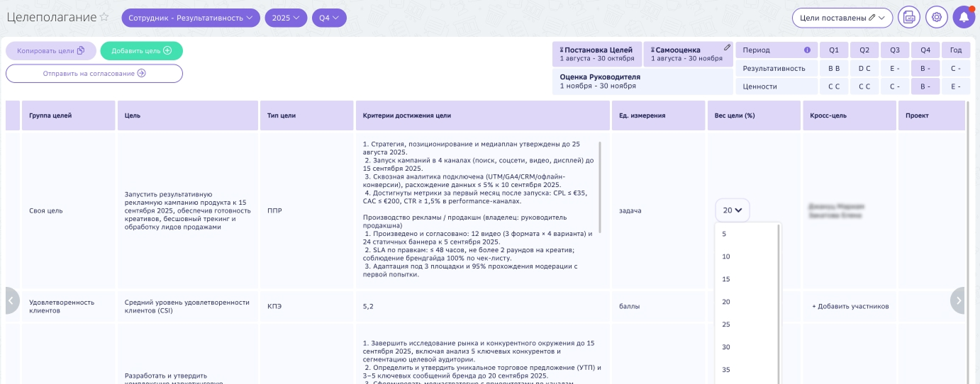980x384 pixels.
Task: Open the Сотрудник - Результативность dropdown
Action: tap(191, 18)
